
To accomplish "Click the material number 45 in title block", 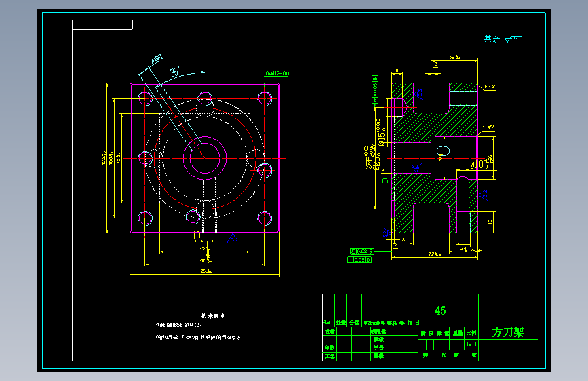I will tap(441, 310).
